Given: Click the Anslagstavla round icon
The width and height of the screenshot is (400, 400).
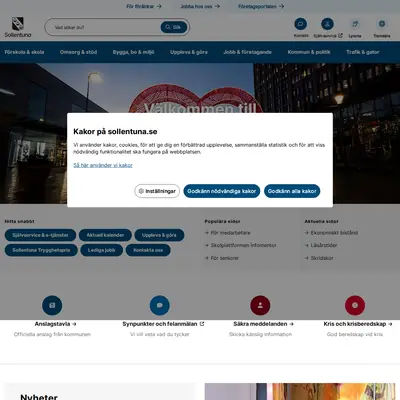Looking at the screenshot, I should (52, 305).
